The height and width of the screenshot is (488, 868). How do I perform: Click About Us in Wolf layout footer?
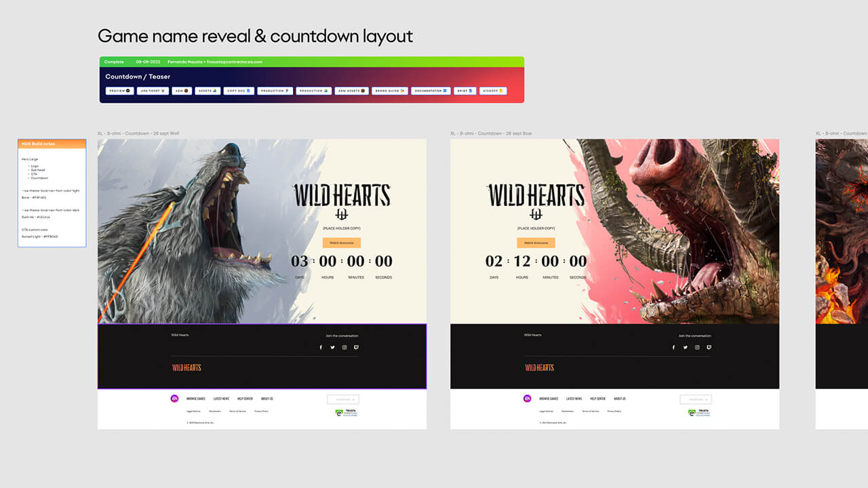(267, 399)
